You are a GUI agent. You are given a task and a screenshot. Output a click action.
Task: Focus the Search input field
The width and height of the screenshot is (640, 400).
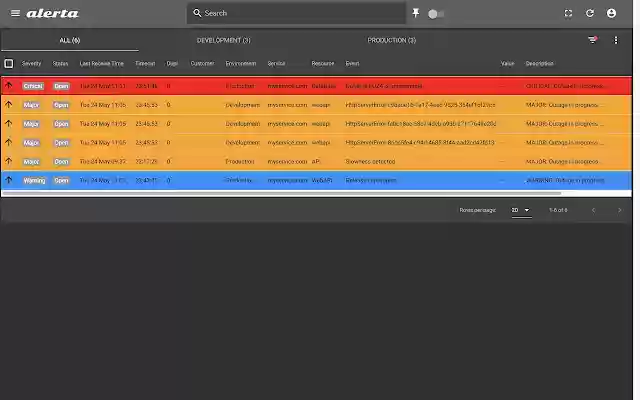pos(296,13)
